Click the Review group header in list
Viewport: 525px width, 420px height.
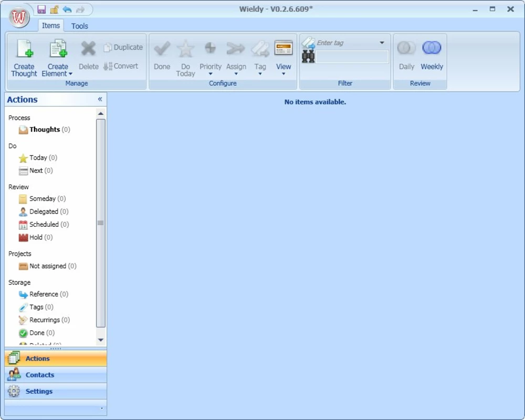[x=18, y=186]
